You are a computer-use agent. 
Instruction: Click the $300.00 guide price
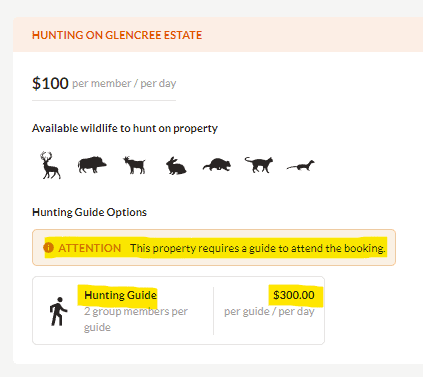[294, 295]
